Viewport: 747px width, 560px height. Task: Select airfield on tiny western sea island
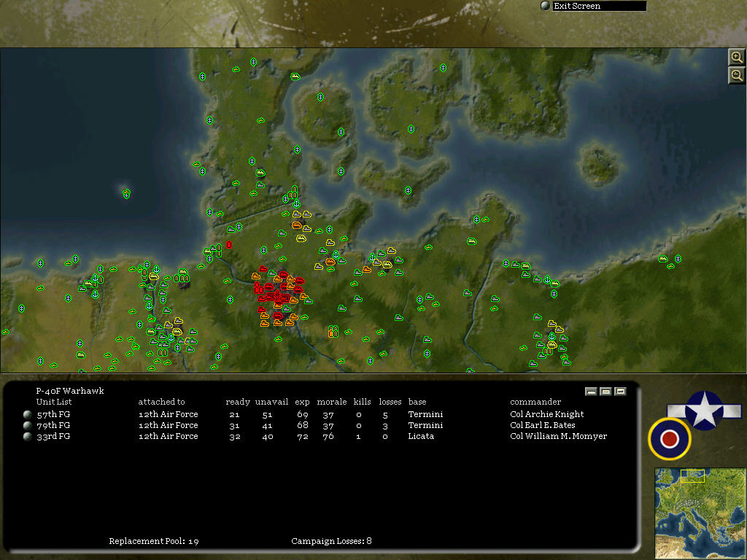126,194
